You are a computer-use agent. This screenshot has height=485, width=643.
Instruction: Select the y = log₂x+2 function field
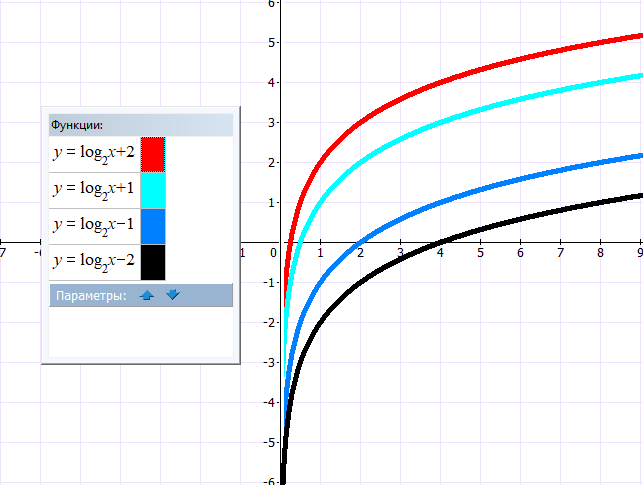click(x=93, y=154)
